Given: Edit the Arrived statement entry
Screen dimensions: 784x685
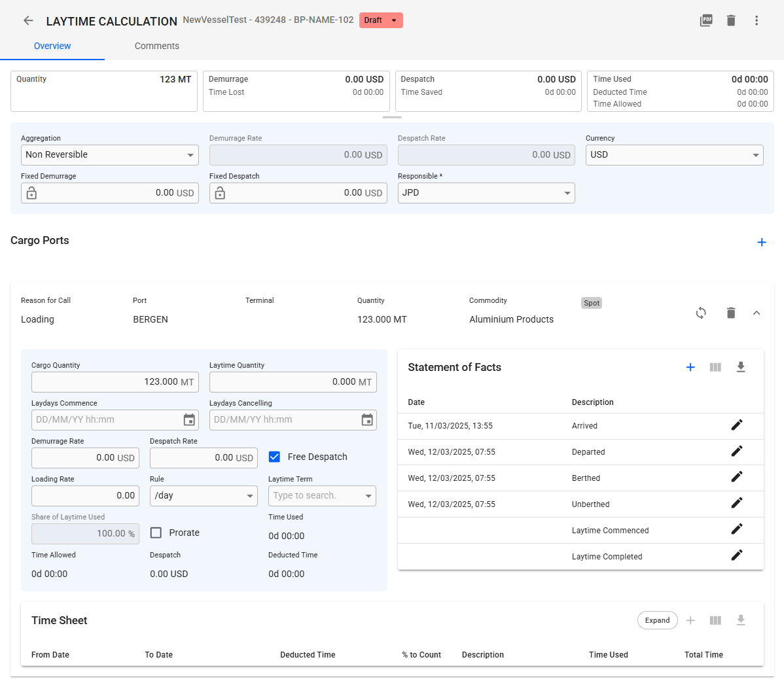Looking at the screenshot, I should coord(736,425).
